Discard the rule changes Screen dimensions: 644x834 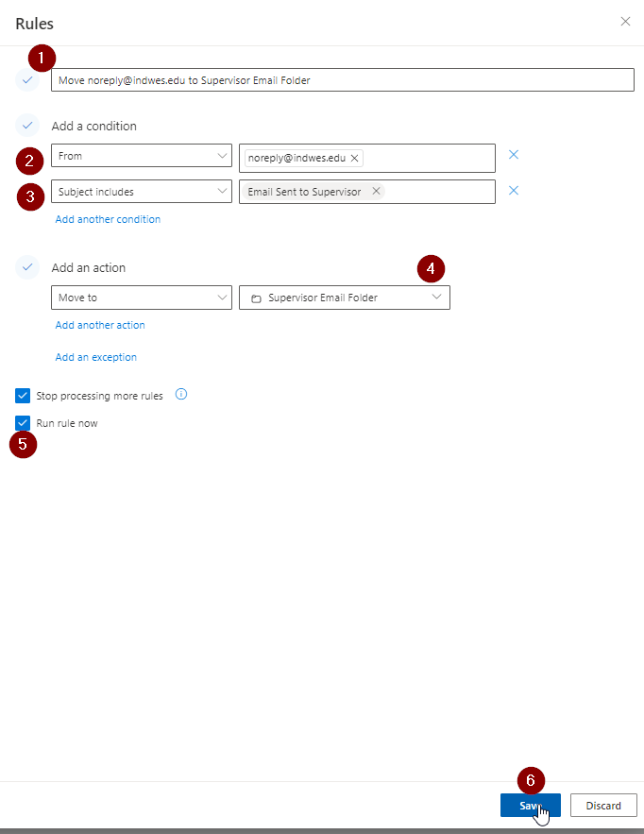point(603,806)
